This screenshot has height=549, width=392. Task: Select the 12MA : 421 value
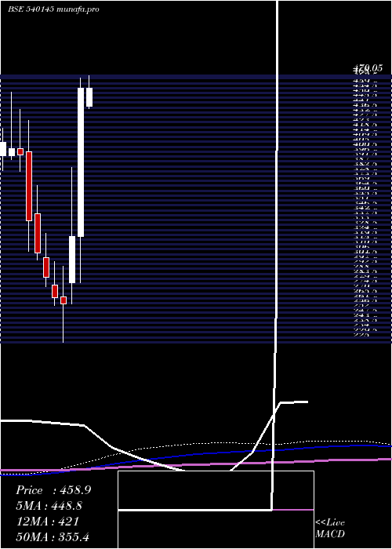[x=48, y=522]
